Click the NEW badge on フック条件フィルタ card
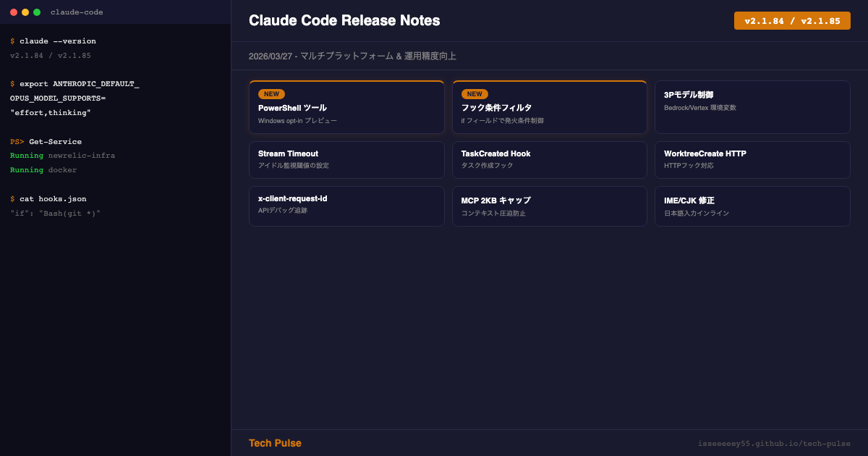Viewport: 868px width, 456px height. tap(475, 94)
